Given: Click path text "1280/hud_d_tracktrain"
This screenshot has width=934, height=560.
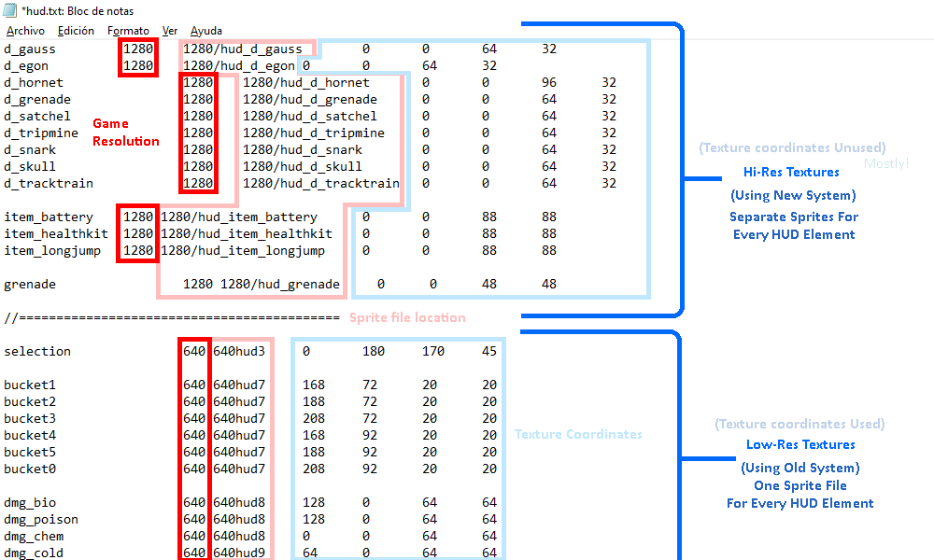Looking at the screenshot, I should (321, 183).
